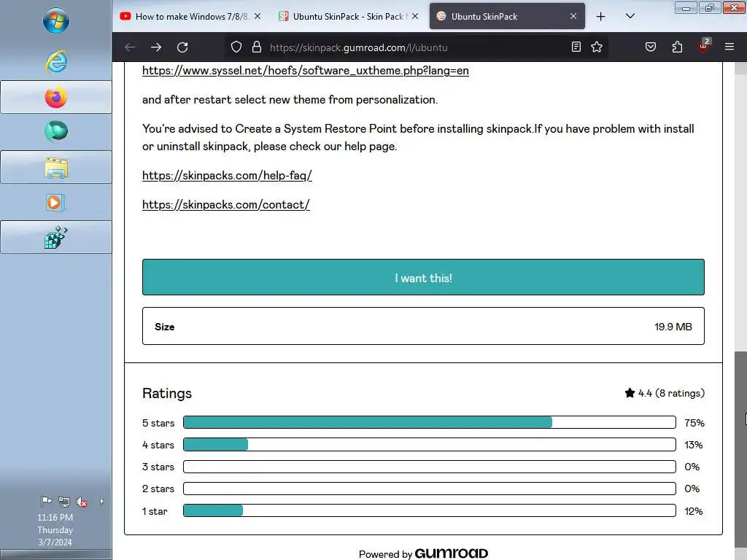The image size is (747, 560).
Task: Switch to the Firefox taskbar icon
Action: pos(55,97)
